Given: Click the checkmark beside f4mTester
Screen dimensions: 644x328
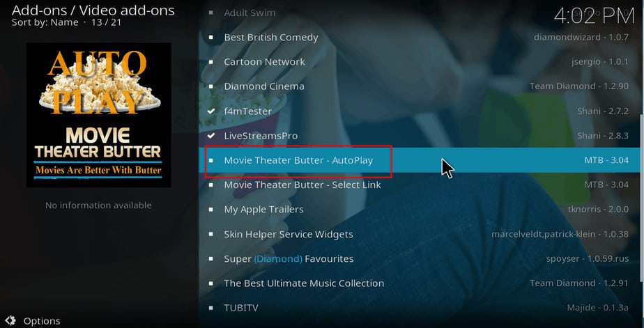Looking at the screenshot, I should pos(211,111).
